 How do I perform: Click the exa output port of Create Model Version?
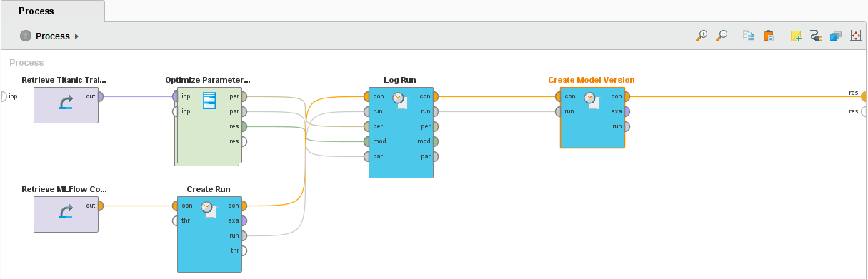coord(627,111)
